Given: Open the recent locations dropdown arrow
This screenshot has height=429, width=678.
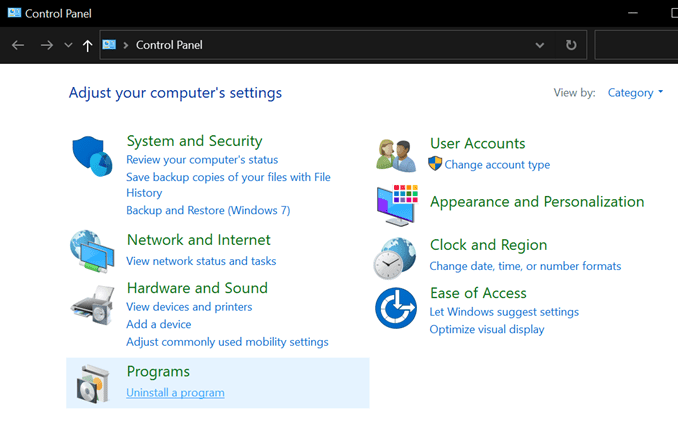Looking at the screenshot, I should pos(68,45).
